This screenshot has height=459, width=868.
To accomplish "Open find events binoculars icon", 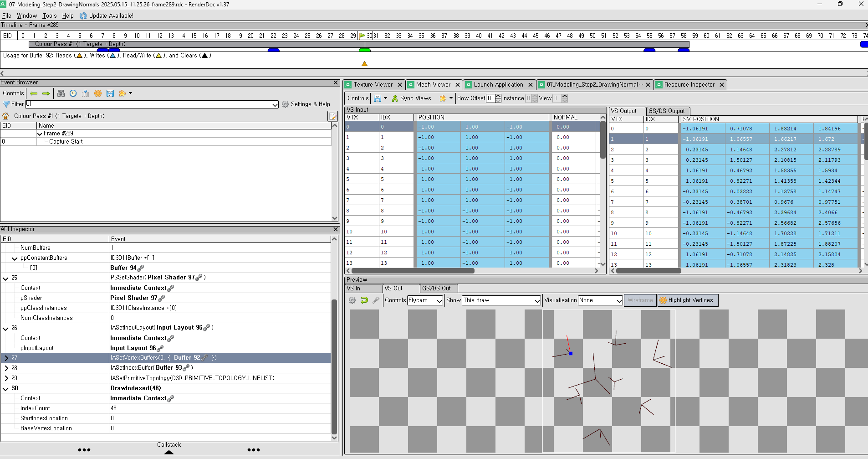I will click(x=61, y=93).
